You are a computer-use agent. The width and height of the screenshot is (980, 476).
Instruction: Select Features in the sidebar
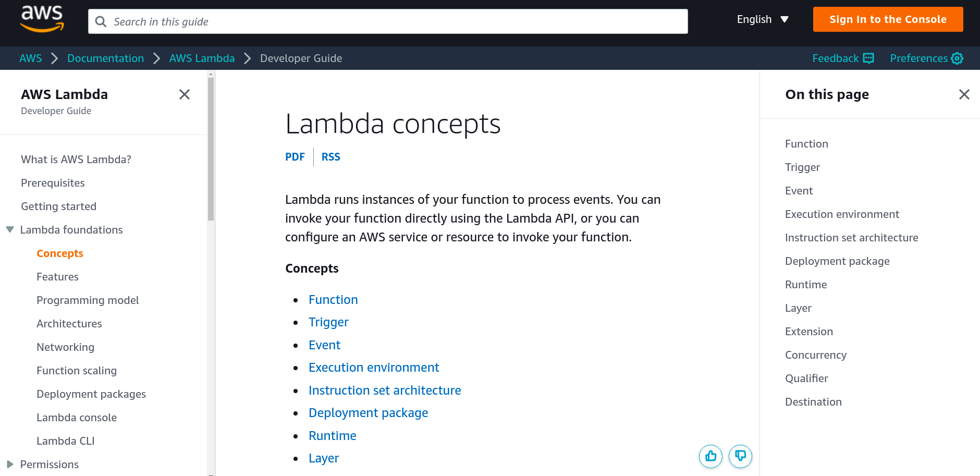[x=57, y=277]
